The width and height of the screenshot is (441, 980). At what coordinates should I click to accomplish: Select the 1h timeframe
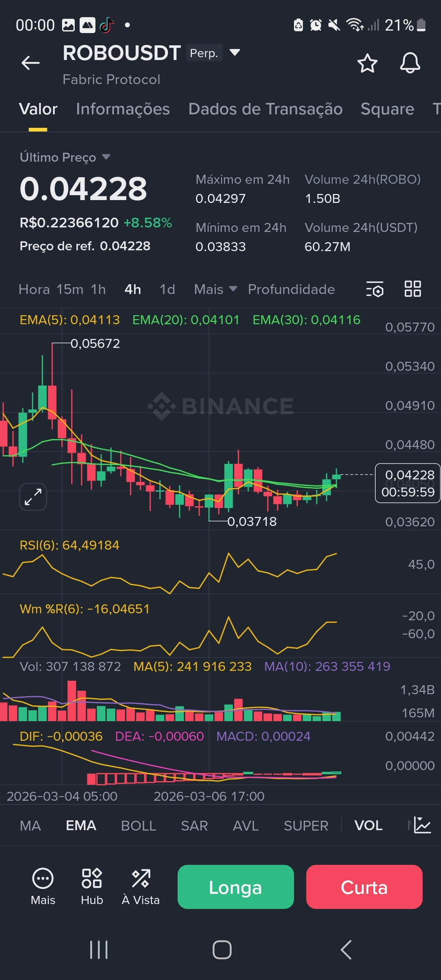click(x=98, y=289)
